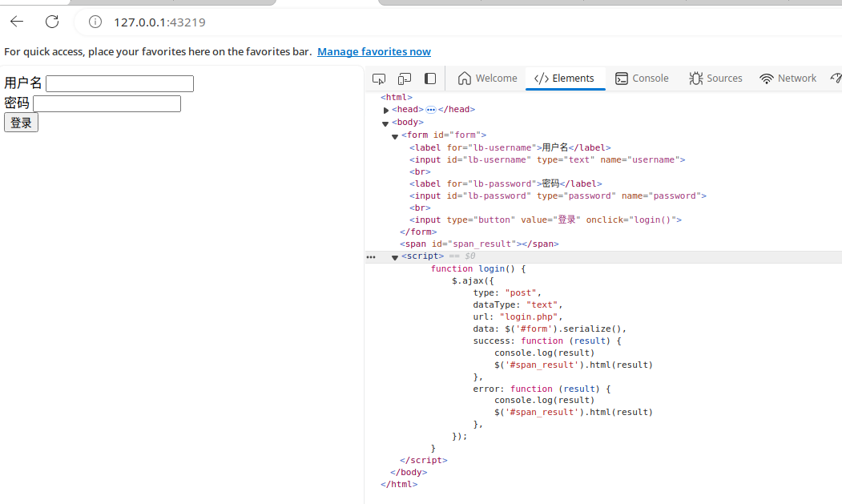Click the browser back arrow
Screen dimensions: 842x504
(17, 22)
